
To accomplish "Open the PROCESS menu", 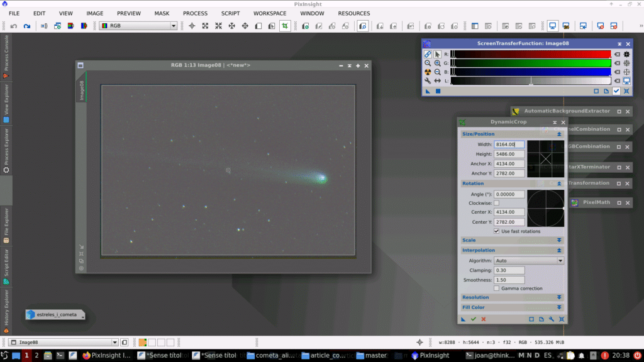I will point(195,13).
